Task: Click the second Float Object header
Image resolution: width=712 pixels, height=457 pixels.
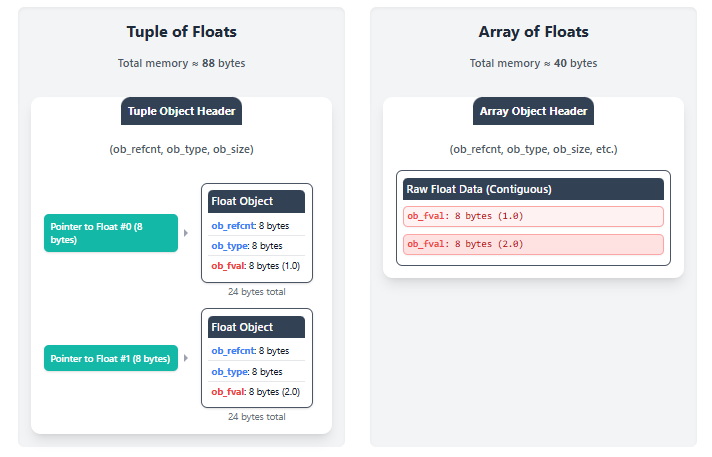Action: tap(256, 327)
